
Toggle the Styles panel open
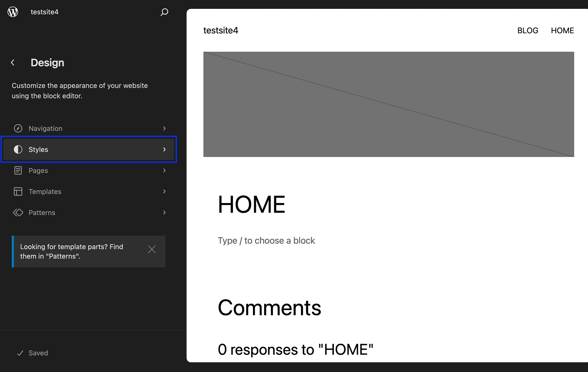tap(90, 149)
